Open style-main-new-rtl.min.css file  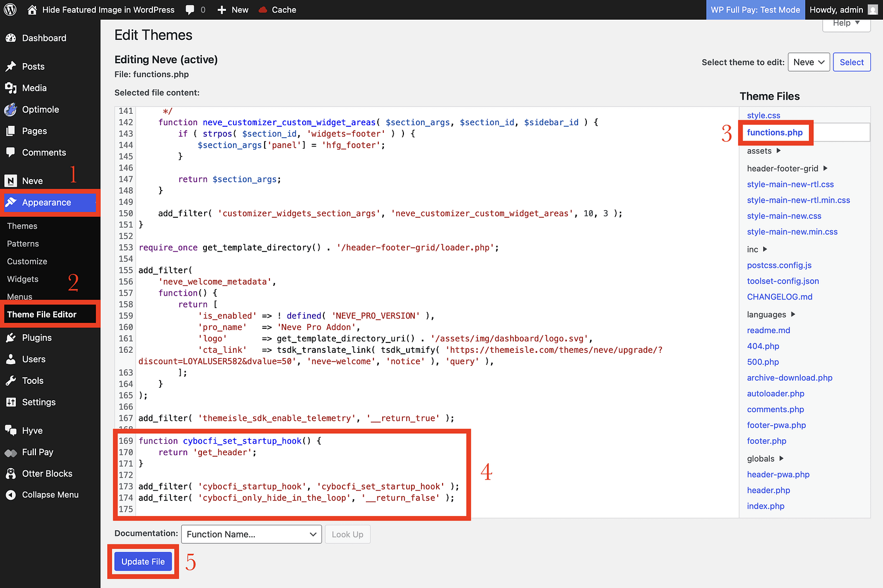(798, 200)
